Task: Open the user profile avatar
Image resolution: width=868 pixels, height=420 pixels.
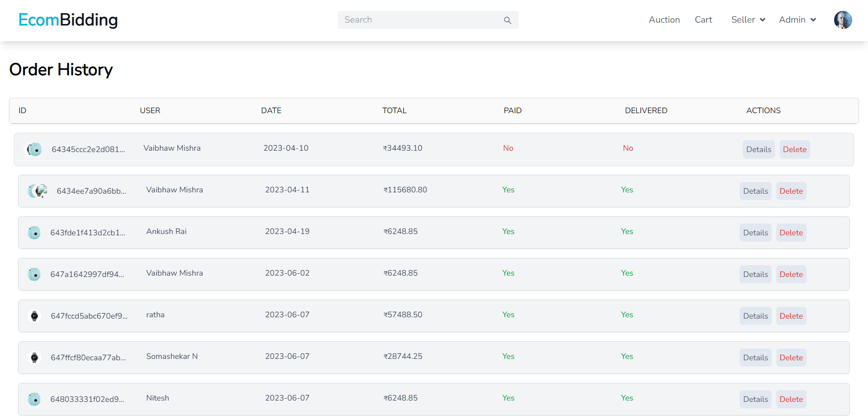Action: (843, 20)
